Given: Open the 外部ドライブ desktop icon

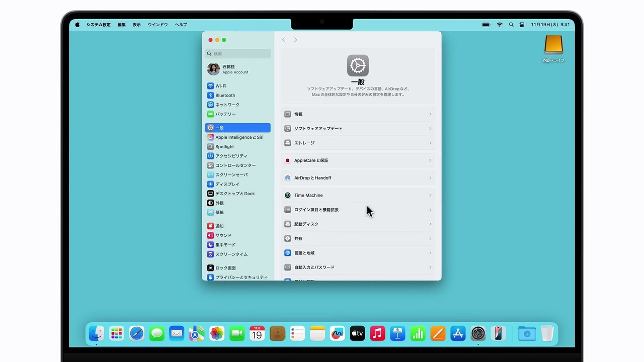Looking at the screenshot, I should click(553, 48).
